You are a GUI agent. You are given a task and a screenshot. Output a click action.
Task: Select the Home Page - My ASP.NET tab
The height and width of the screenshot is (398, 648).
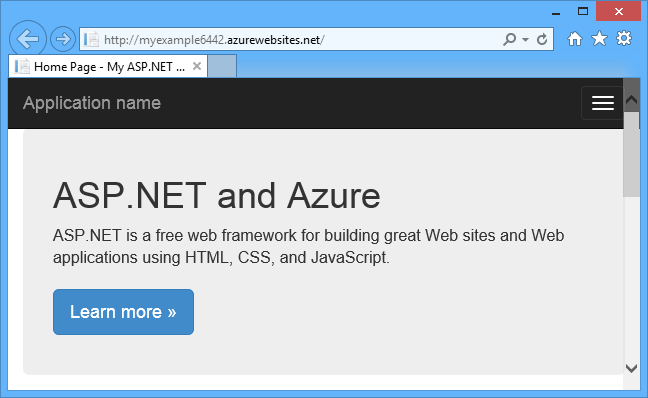[x=108, y=66]
